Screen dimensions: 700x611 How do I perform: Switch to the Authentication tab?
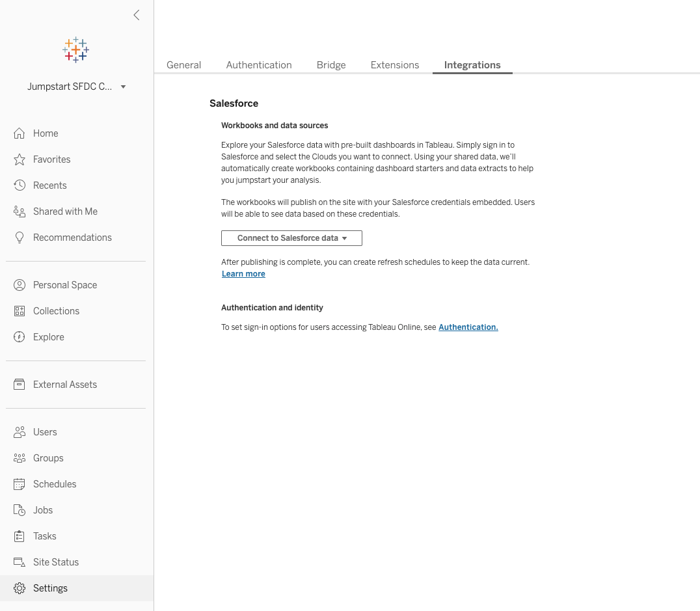[259, 64]
